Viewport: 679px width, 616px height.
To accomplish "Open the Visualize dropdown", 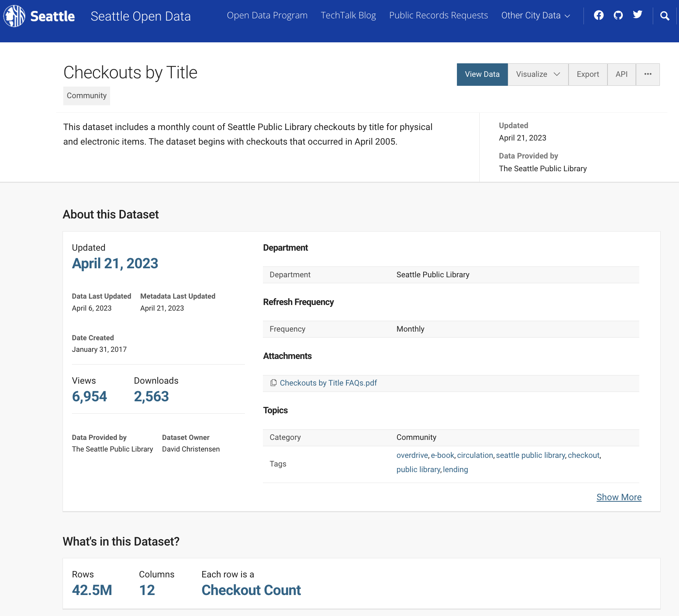I will 537,74.
